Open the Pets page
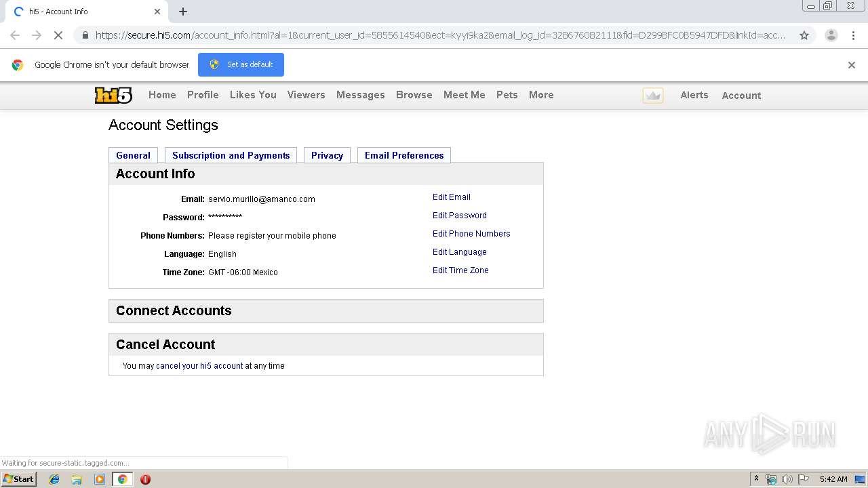 507,95
